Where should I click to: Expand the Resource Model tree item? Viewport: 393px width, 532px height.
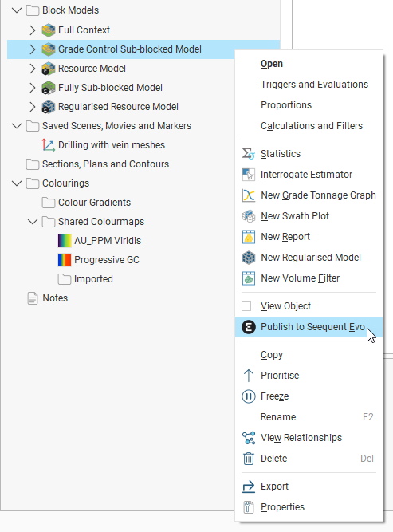(32, 69)
